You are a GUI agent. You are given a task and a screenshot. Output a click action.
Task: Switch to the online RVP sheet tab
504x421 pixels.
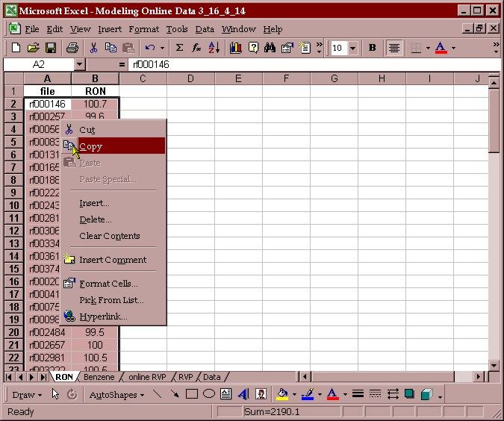coord(147,377)
